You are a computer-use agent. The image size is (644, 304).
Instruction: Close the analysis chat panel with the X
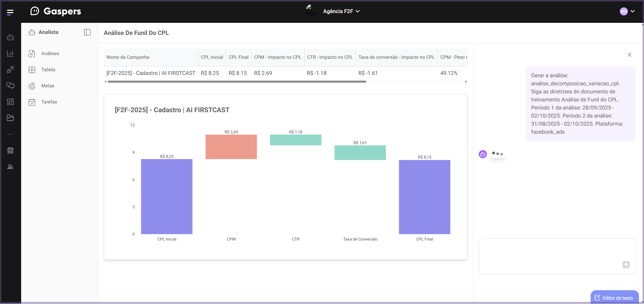coord(630,55)
